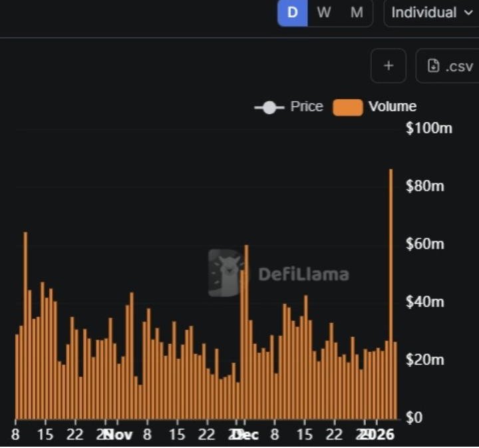
Task: Click the orange Volume color swatch
Action: (348, 108)
